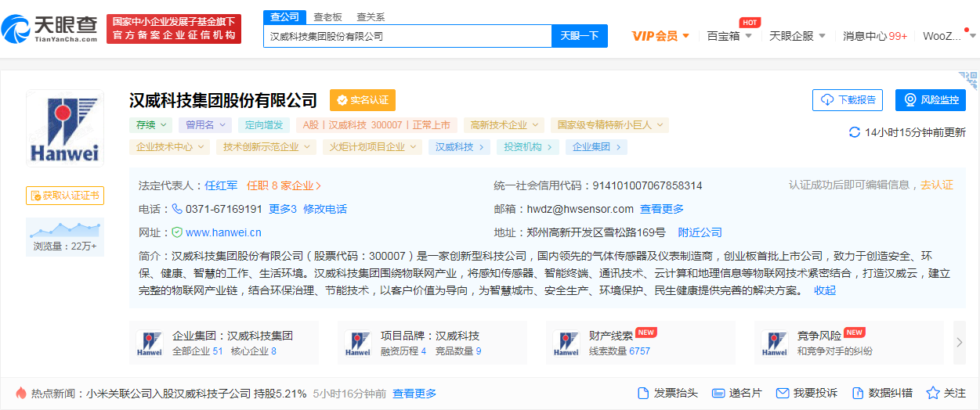Click 关注 star to follow company

pyautogui.click(x=946, y=393)
